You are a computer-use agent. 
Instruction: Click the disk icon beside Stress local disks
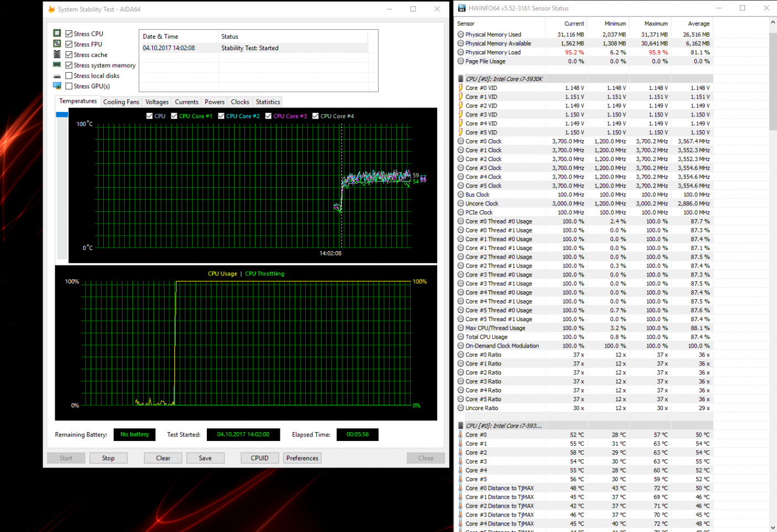tap(57, 76)
